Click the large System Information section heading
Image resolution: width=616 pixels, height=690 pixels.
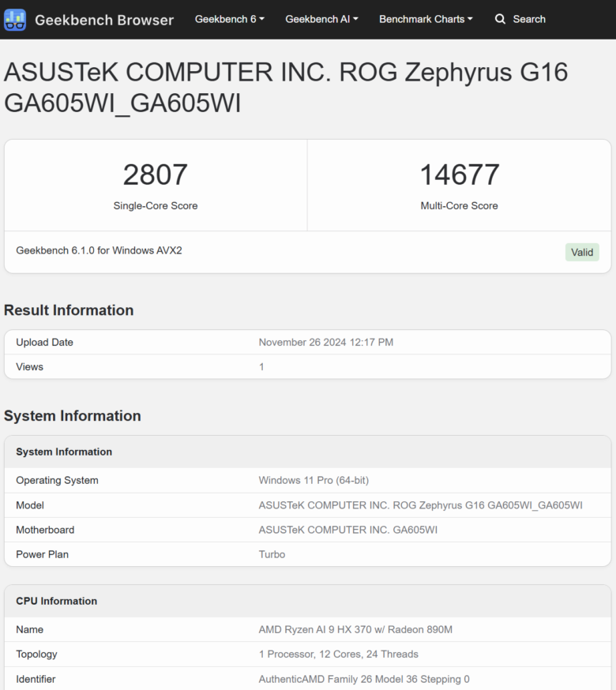click(x=73, y=416)
